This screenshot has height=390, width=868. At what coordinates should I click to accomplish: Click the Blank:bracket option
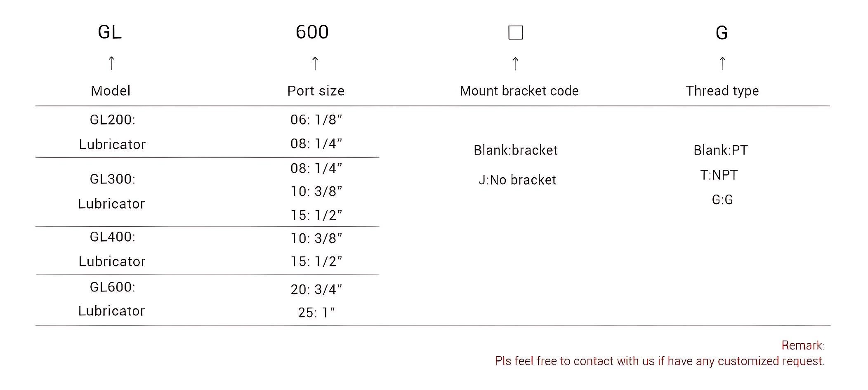click(515, 150)
